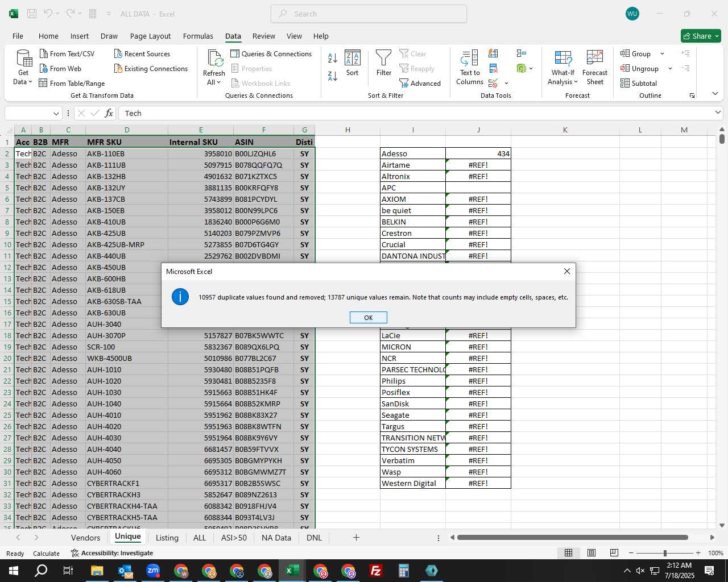
Task: Create a Forecast Sheet
Action: 595,68
